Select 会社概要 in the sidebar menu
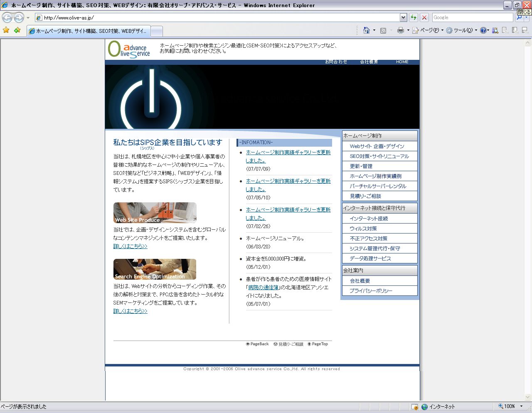Screen dimensions: 532x413 (x=380, y=281)
